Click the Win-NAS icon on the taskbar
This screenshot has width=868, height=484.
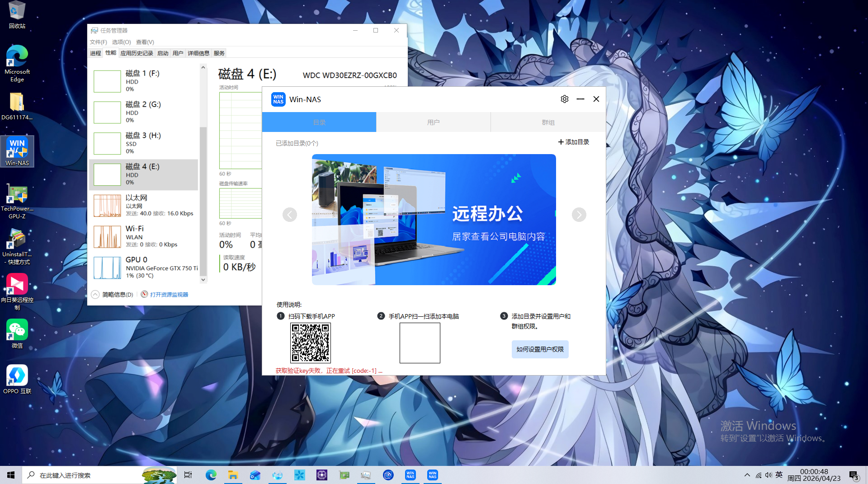pos(410,475)
